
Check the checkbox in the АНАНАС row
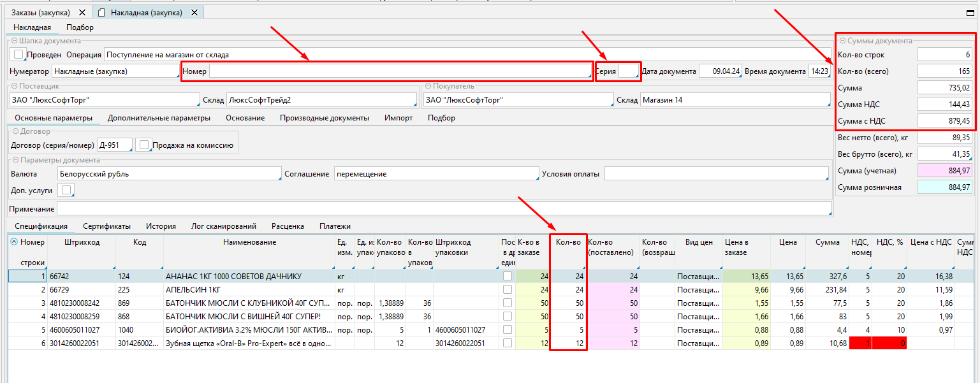[x=508, y=276]
